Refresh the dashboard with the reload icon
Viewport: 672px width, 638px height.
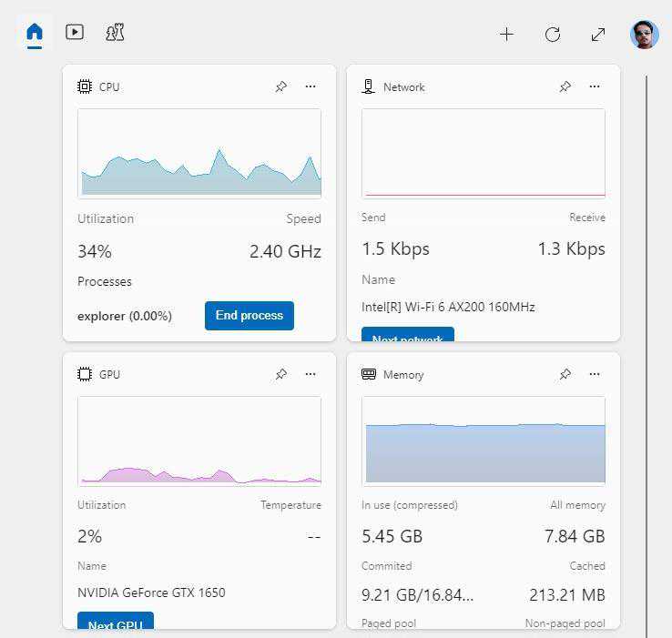[x=553, y=35]
